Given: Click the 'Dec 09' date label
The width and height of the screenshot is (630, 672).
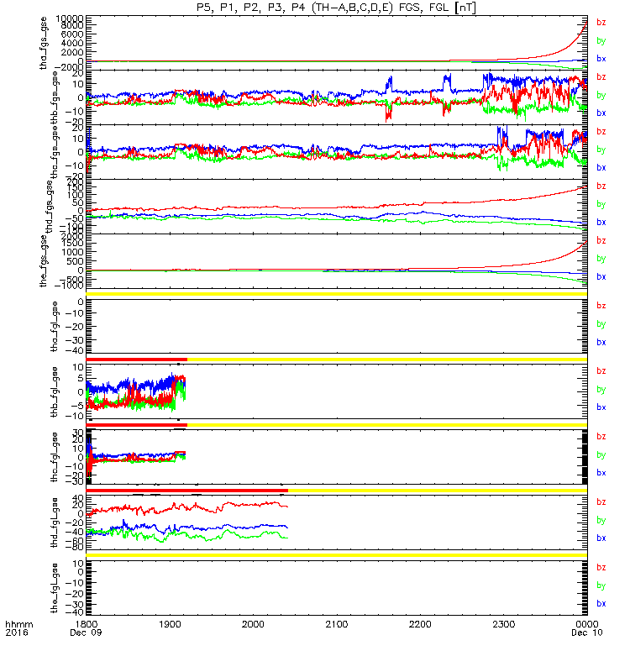Looking at the screenshot, I should pos(87,633).
